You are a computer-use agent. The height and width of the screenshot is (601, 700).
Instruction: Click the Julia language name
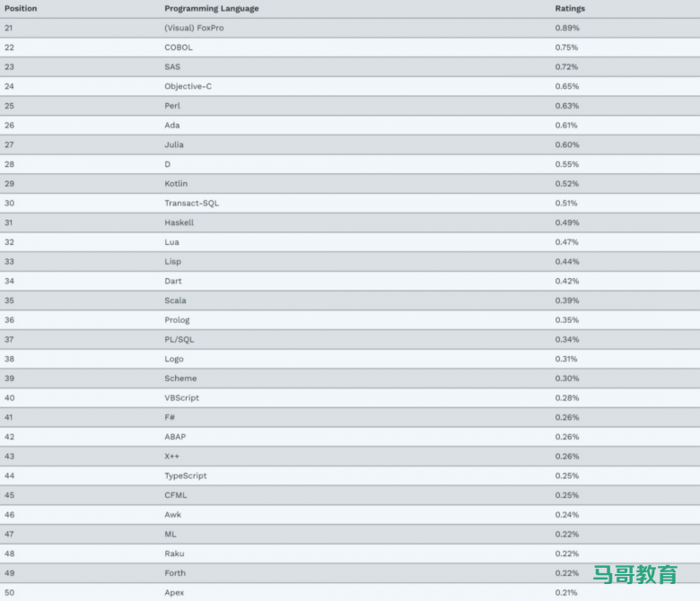pos(174,144)
